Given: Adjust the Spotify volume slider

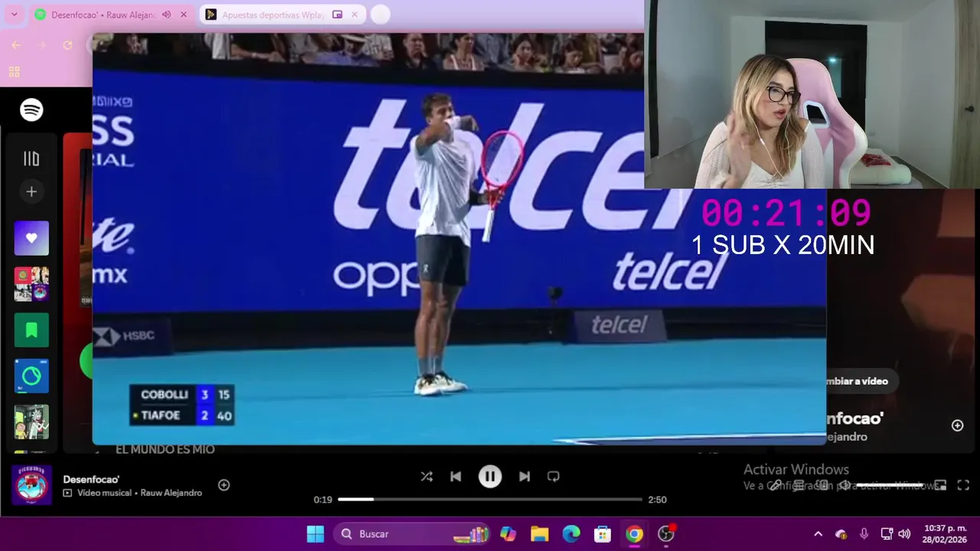Looking at the screenshot, I should click(x=890, y=485).
